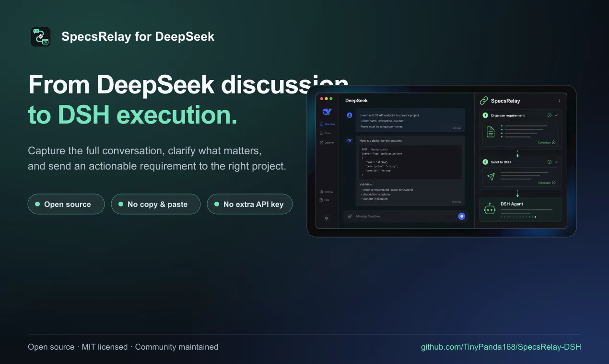Click the green maximize window dot

(331, 99)
